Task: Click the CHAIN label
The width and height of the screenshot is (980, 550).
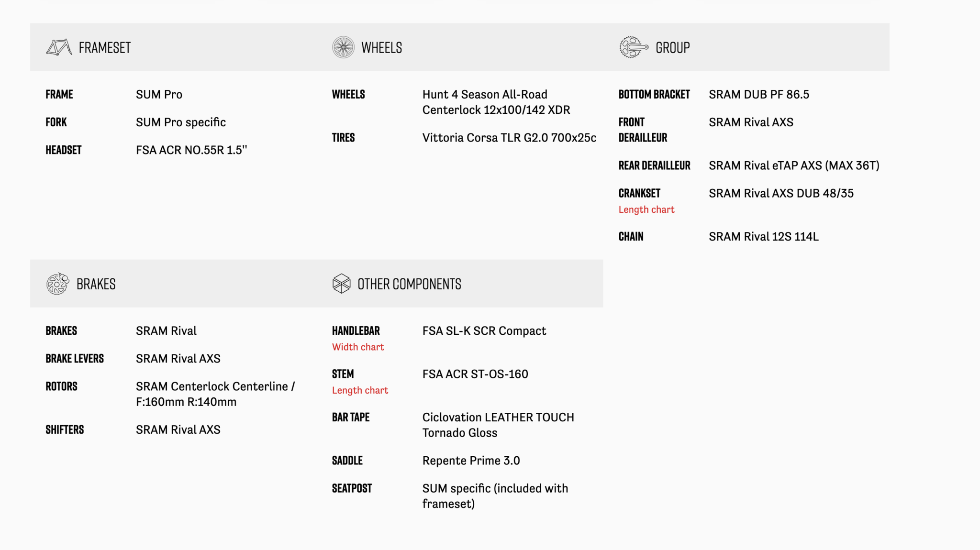Action: (631, 236)
